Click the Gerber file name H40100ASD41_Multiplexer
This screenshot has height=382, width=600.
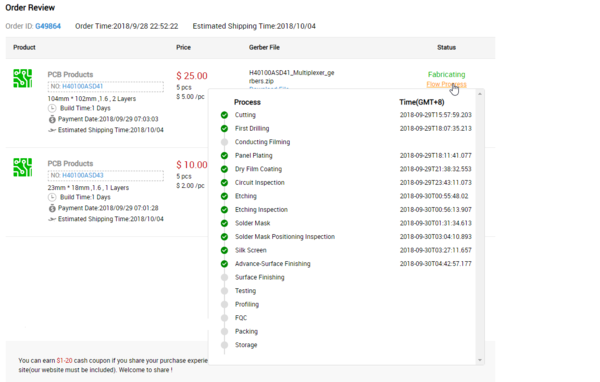point(292,77)
